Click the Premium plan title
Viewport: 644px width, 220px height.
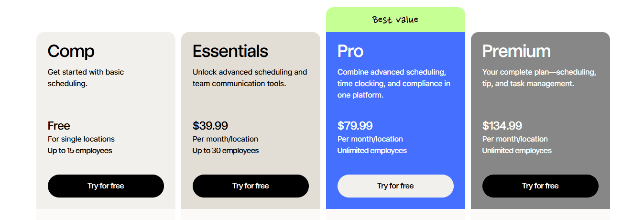click(x=516, y=51)
